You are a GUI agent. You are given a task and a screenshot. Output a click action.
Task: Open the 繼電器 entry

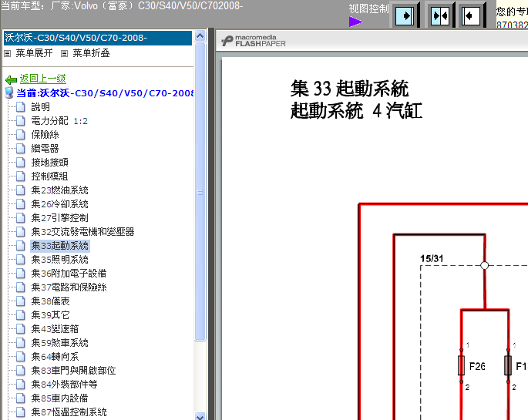(45, 149)
